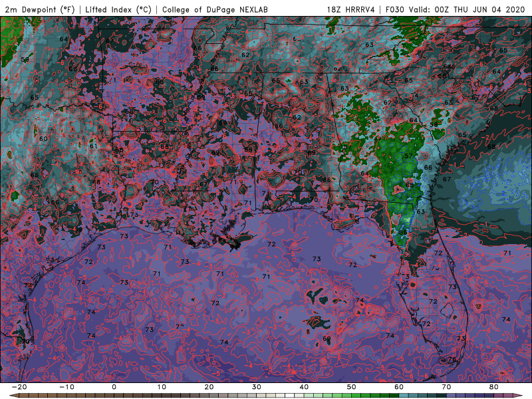This screenshot has width=532, height=399.
Task: Click the '76' dewpoint value in south Florida
Action: click(x=452, y=359)
